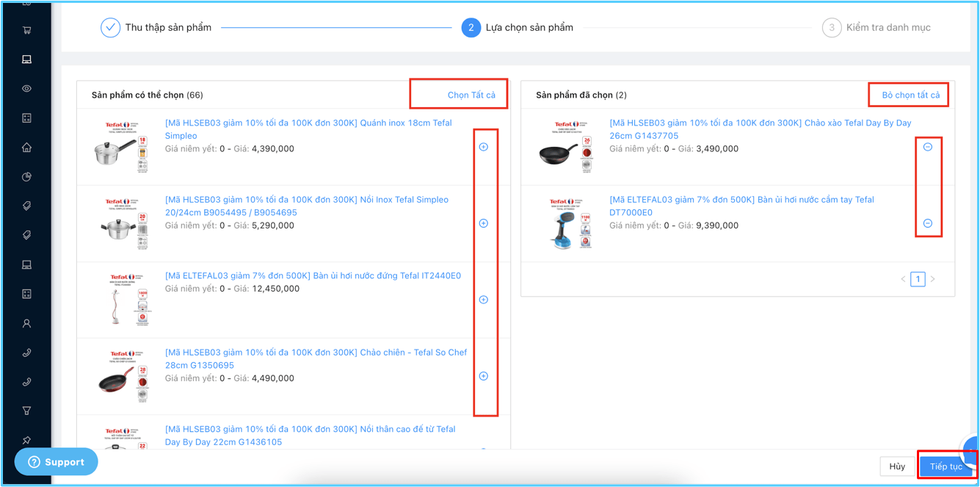Open the Nồi thân cao đế từ Day By Day link
The width and height of the screenshot is (980, 487).
click(x=311, y=436)
